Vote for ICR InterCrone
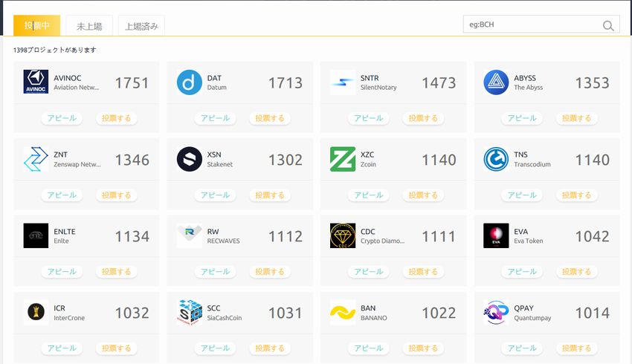This screenshot has height=364, width=632. pos(116,348)
